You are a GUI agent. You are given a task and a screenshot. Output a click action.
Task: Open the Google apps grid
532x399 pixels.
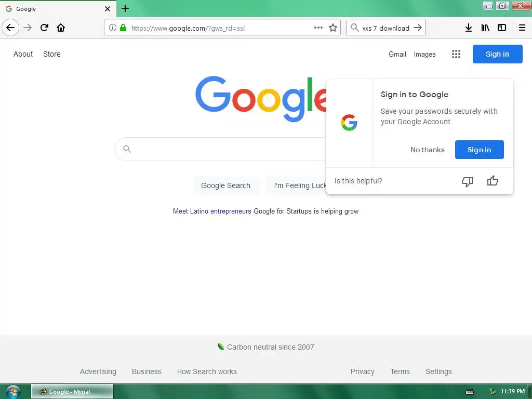point(456,54)
